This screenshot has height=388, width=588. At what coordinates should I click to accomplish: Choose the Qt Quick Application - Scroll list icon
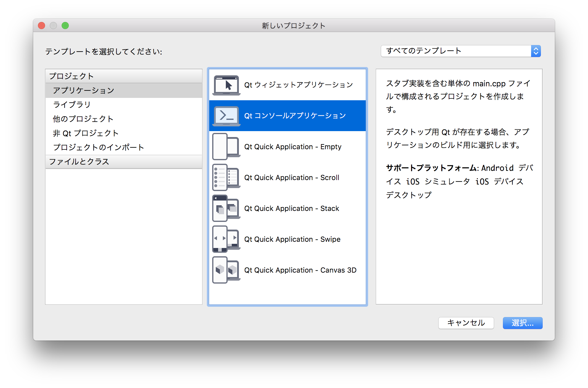pyautogui.click(x=226, y=177)
